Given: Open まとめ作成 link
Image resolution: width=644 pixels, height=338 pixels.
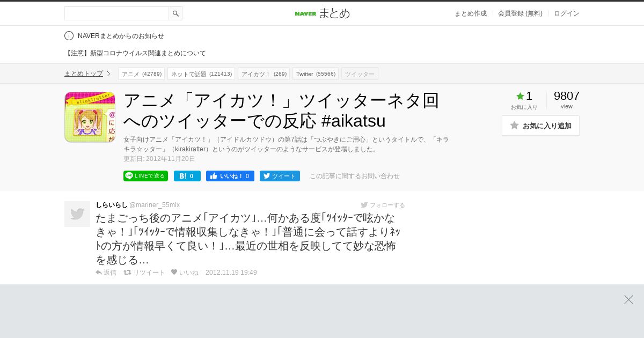Looking at the screenshot, I should click(471, 13).
